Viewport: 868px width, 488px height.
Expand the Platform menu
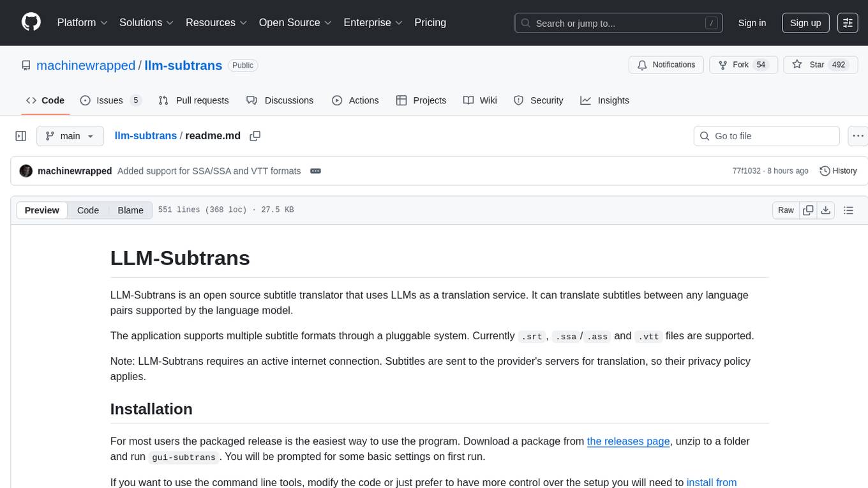(82, 22)
